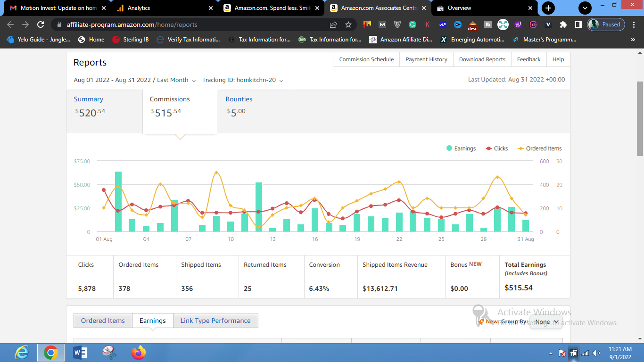This screenshot has width=644, height=362.
Task: Switch to the Analytics browser tab
Action: [165, 8]
